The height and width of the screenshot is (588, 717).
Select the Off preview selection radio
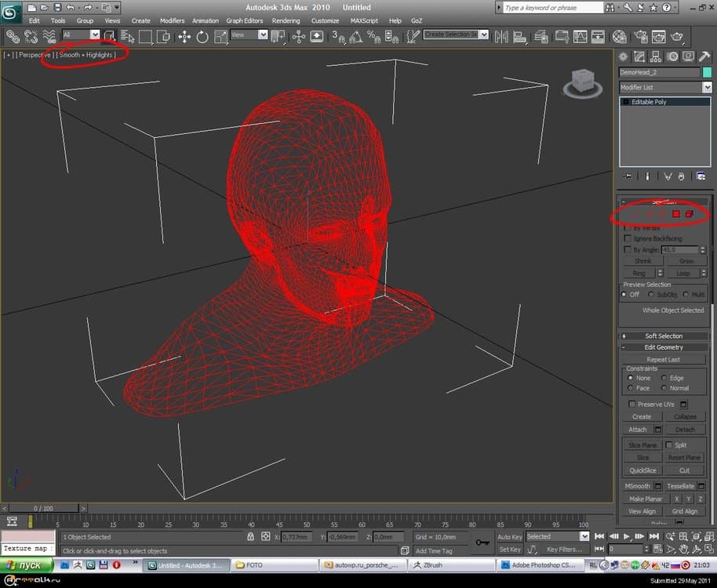[x=624, y=294]
